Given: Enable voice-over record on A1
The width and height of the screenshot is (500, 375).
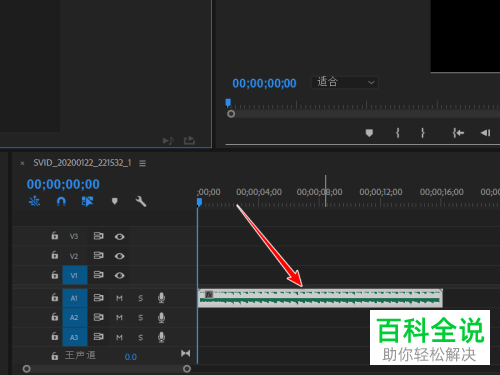Looking at the screenshot, I should pyautogui.click(x=161, y=298).
